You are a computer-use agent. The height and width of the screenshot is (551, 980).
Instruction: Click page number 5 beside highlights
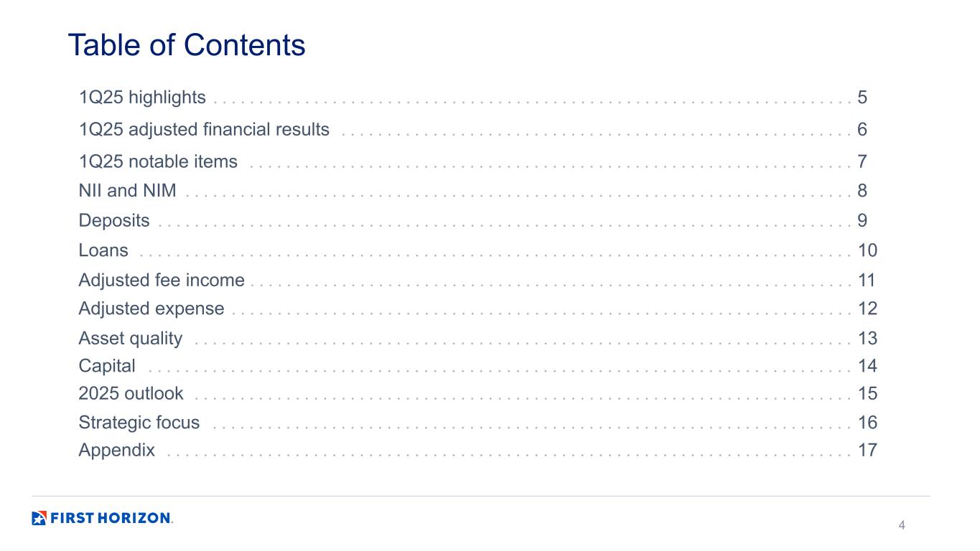click(862, 98)
